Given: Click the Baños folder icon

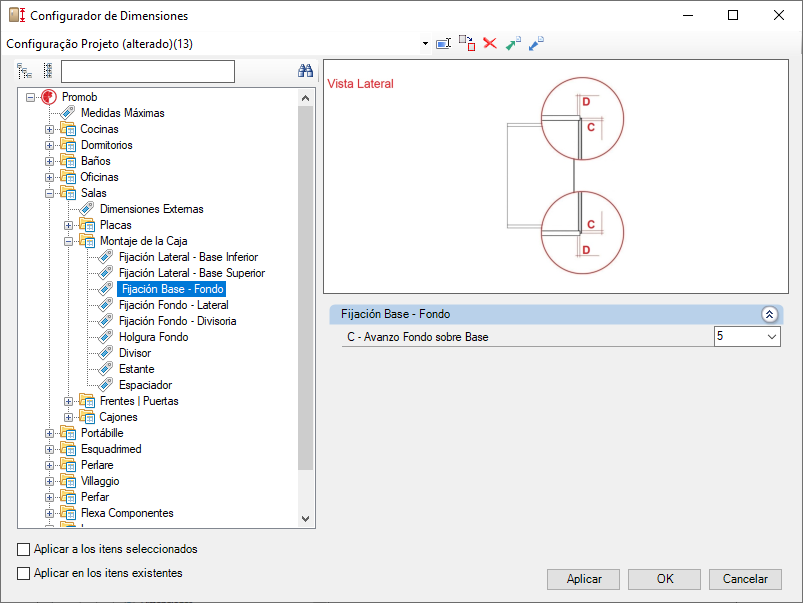Looking at the screenshot, I should point(68,161).
